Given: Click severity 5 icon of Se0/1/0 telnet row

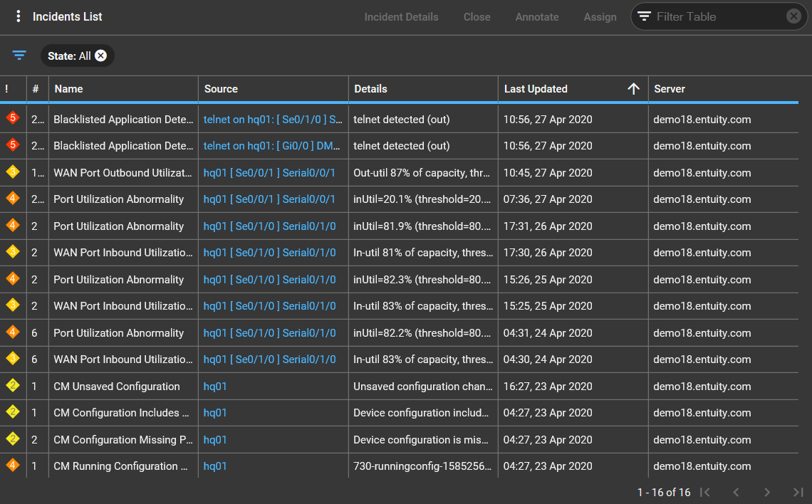Looking at the screenshot, I should [x=13, y=118].
